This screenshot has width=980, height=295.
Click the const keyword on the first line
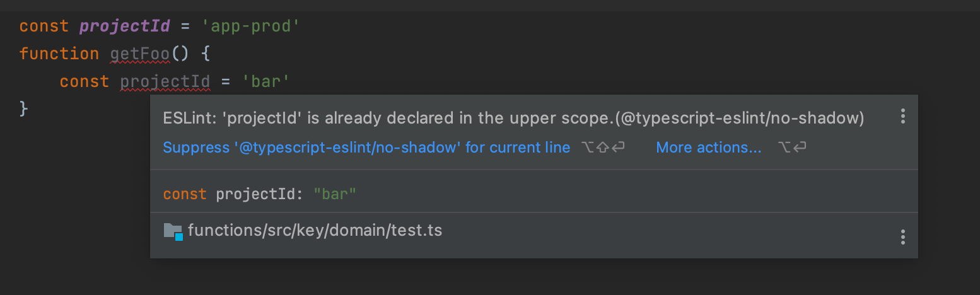[44, 26]
